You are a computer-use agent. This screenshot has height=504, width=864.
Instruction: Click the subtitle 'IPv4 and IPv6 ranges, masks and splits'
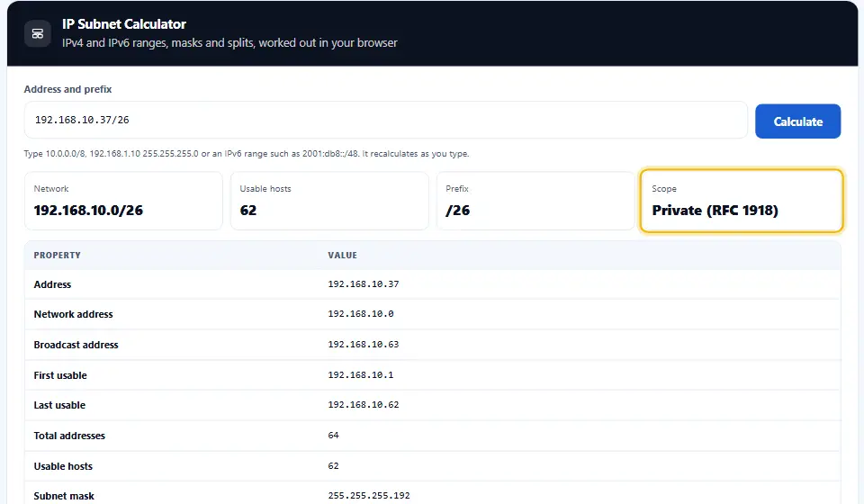point(229,43)
